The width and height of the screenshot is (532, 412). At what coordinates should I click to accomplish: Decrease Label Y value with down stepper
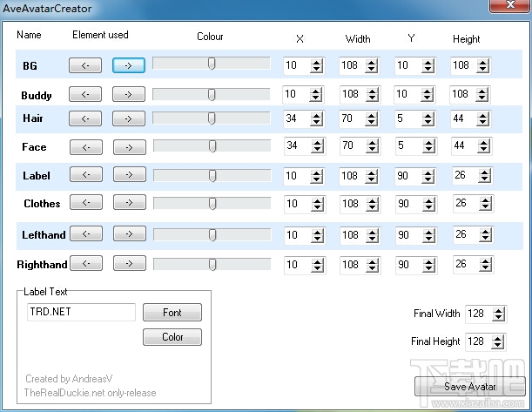tap(428, 179)
